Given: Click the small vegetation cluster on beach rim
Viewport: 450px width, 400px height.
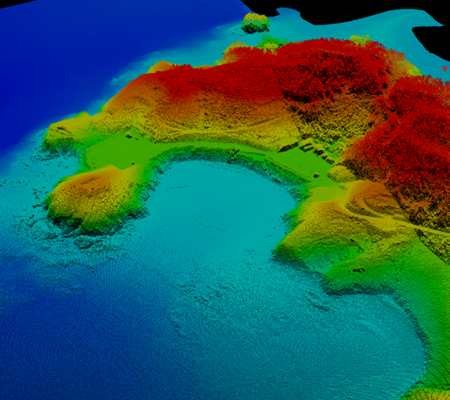Looking at the screenshot, I should pyautogui.click(x=233, y=154).
